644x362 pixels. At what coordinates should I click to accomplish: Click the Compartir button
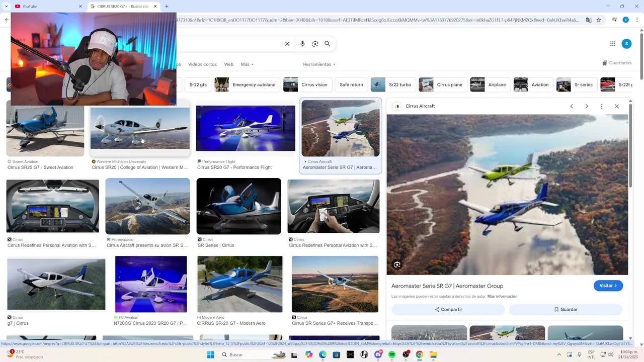(448, 309)
